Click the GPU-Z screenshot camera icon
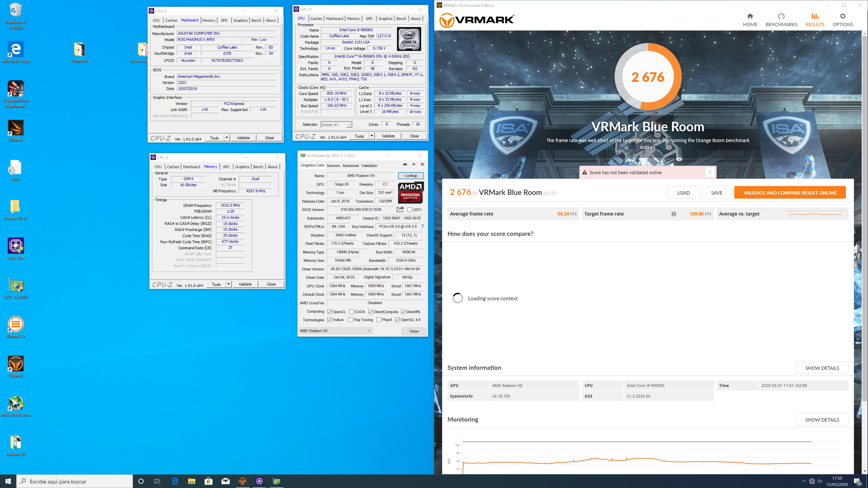 coord(405,164)
